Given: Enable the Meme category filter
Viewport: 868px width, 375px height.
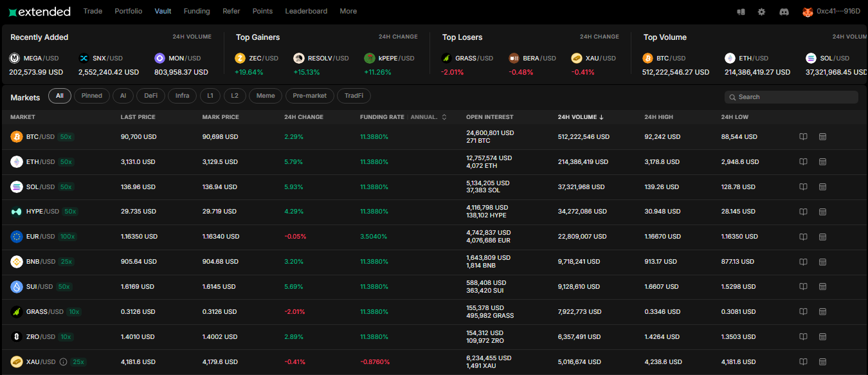Looking at the screenshot, I should 266,95.
